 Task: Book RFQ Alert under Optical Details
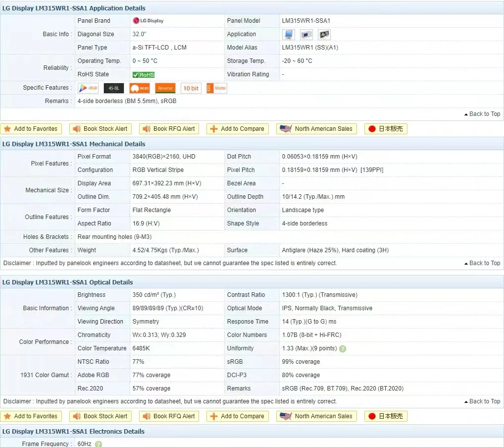pyautogui.click(x=169, y=416)
